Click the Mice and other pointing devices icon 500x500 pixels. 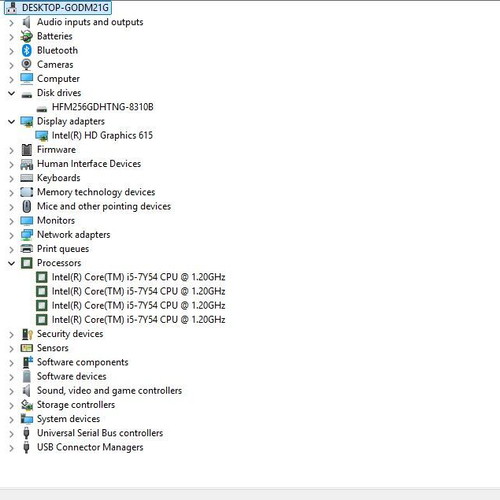point(27,206)
